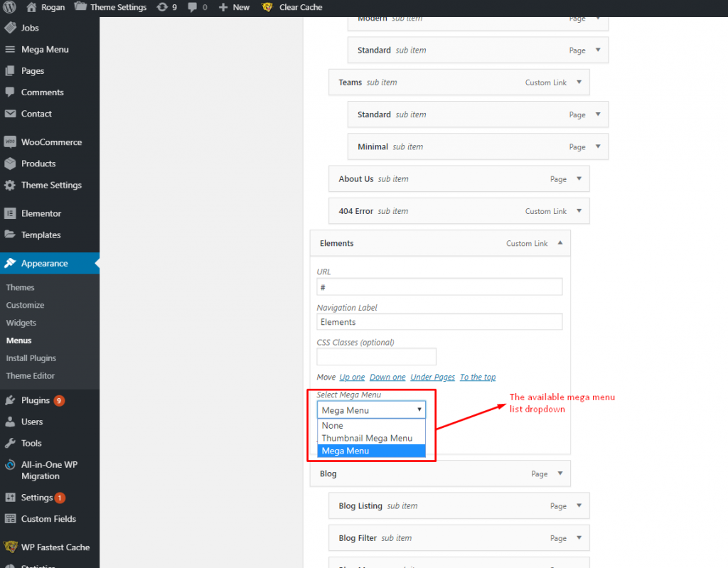The image size is (728, 568).
Task: Open the Widgets submenu
Action: tap(21, 323)
